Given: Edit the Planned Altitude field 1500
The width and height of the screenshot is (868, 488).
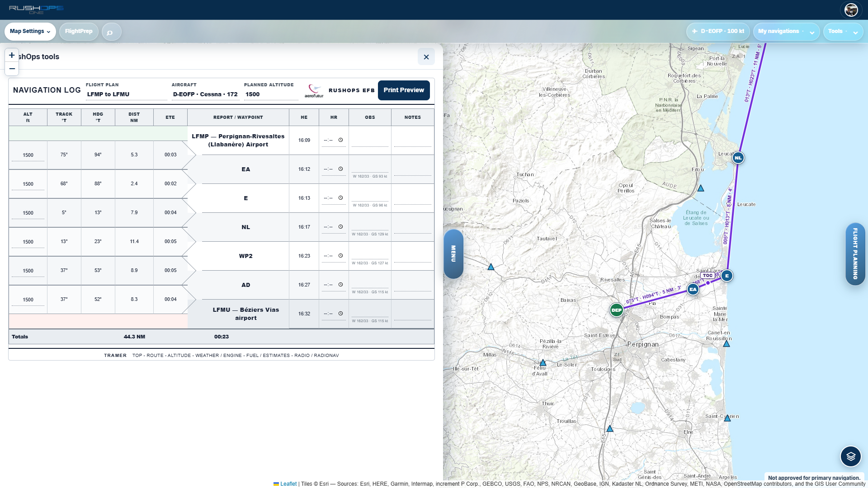Looking at the screenshot, I should point(271,94).
